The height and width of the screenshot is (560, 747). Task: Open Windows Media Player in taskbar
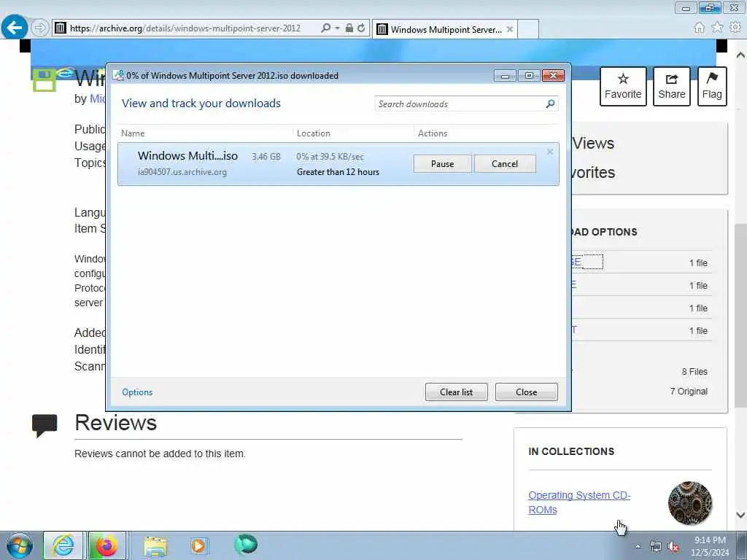pos(198,545)
